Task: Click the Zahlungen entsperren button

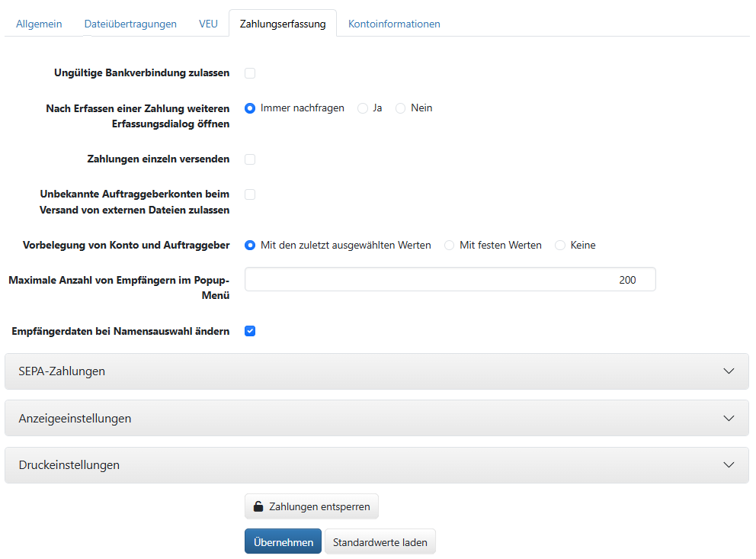Action: pyautogui.click(x=312, y=506)
